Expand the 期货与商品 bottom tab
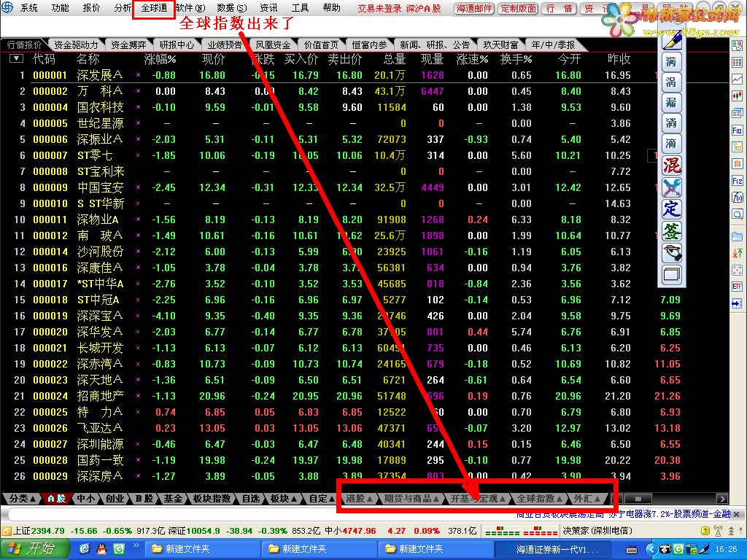Image resolution: width=747 pixels, height=560 pixels. [411, 499]
